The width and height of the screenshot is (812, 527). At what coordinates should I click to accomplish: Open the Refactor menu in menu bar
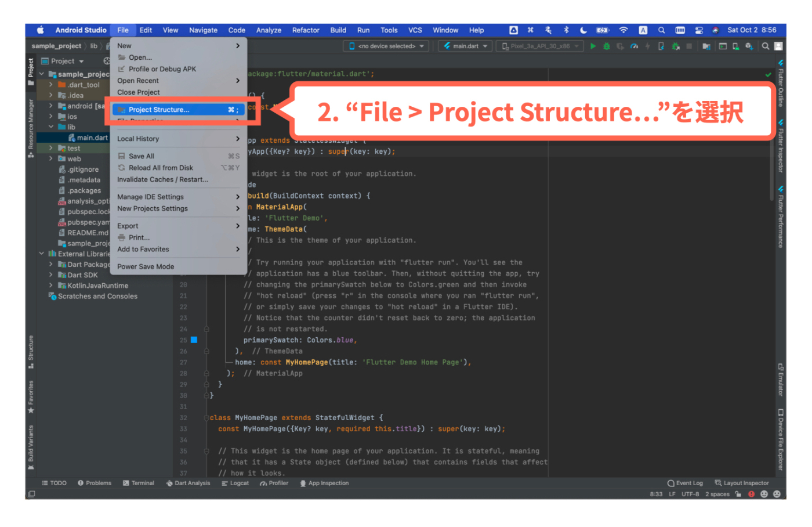point(306,30)
